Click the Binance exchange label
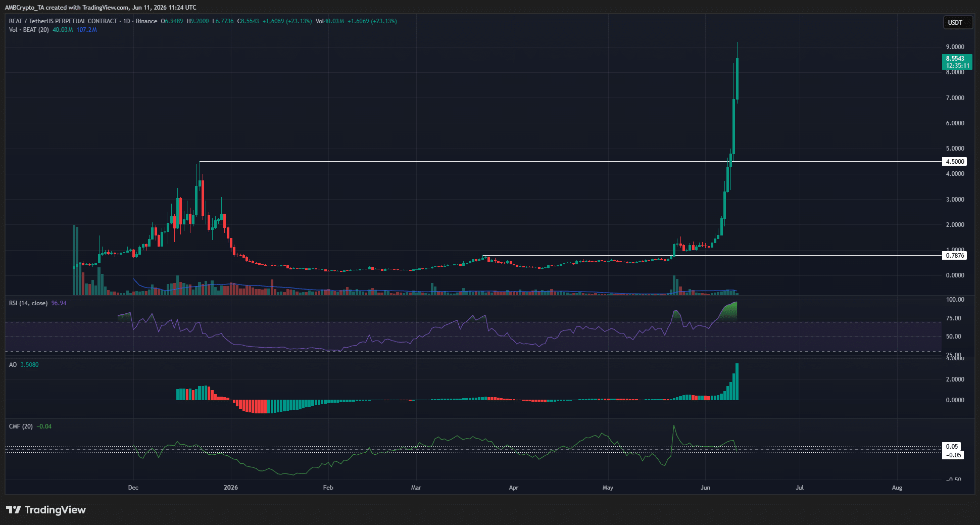Viewport: 980px width, 525px height. click(146, 21)
